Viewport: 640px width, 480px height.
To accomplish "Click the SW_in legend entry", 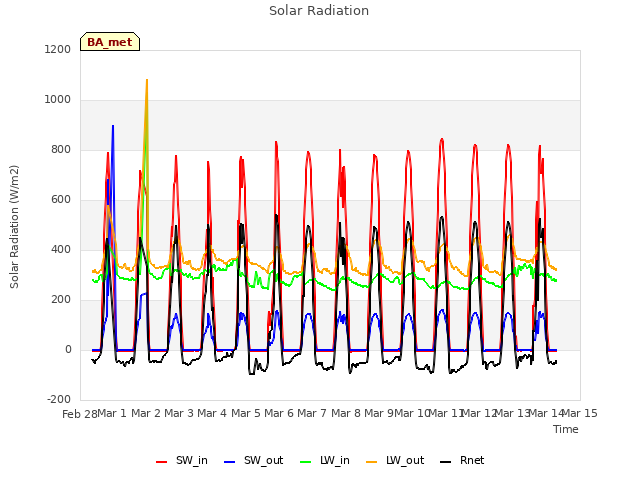I will [182, 461].
